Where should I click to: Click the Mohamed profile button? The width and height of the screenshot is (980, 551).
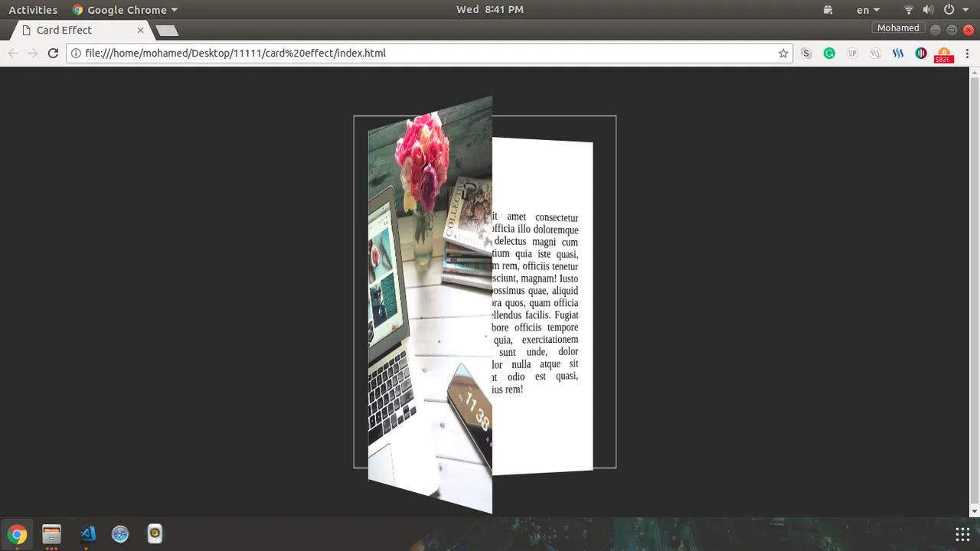(x=898, y=28)
